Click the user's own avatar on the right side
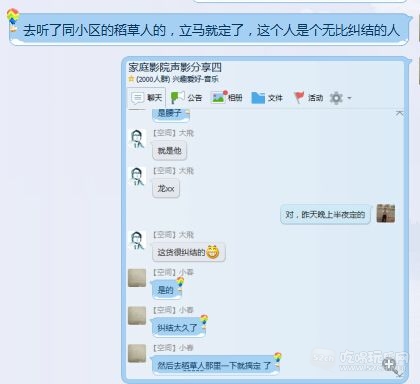The height and width of the screenshot is (384, 420). 386,213
